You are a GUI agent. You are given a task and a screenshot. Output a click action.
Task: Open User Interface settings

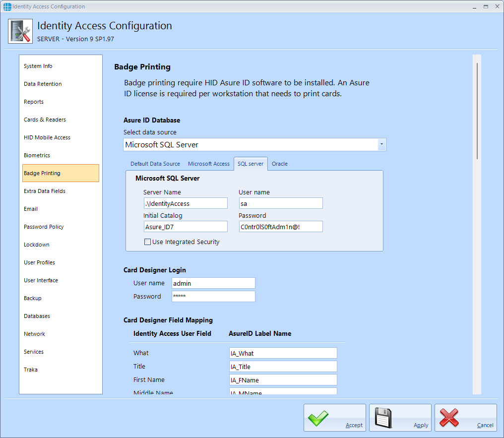click(61, 280)
